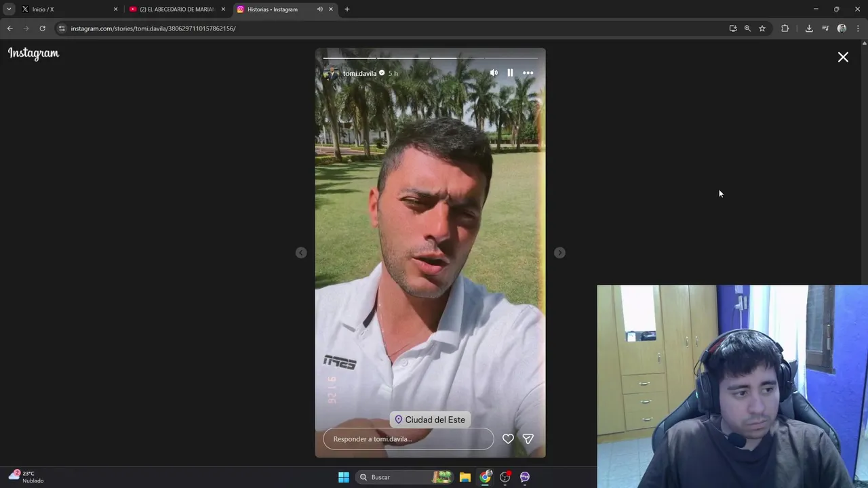Open Google Chrome in the taskbar

point(485,477)
